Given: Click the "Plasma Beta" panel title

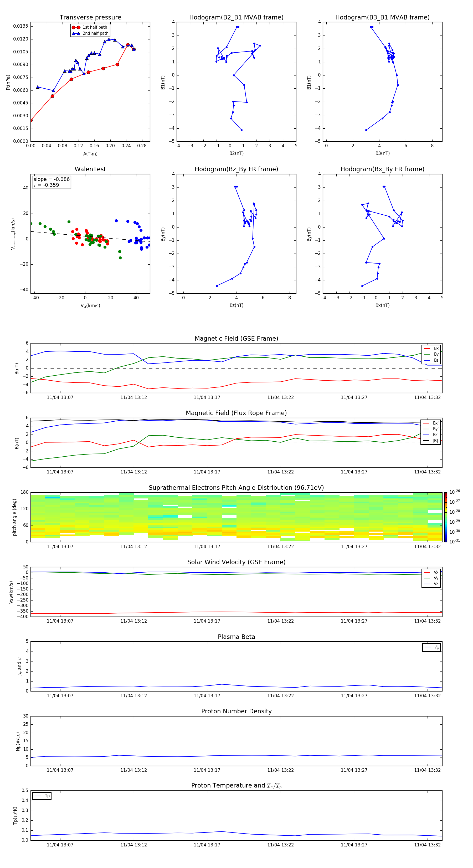Looking at the screenshot, I should (236, 637).
